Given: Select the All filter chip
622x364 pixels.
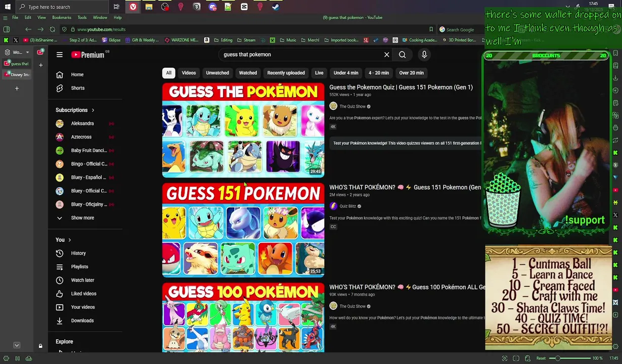Looking at the screenshot, I should tap(169, 73).
